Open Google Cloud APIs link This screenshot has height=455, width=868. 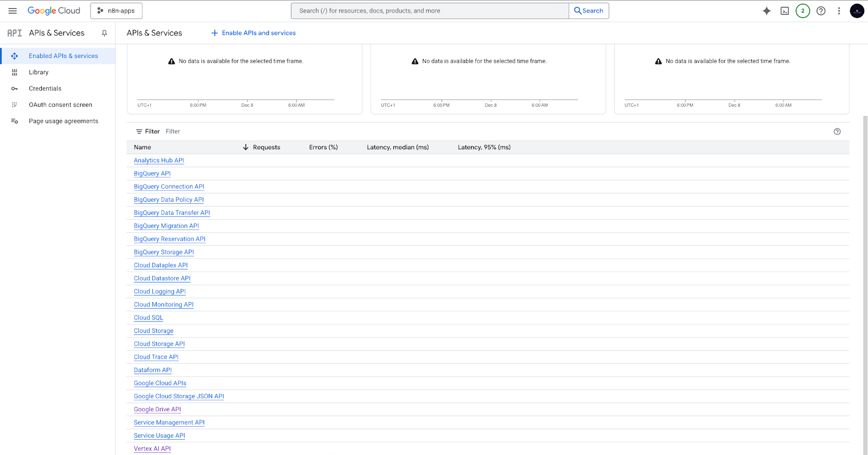(x=160, y=383)
